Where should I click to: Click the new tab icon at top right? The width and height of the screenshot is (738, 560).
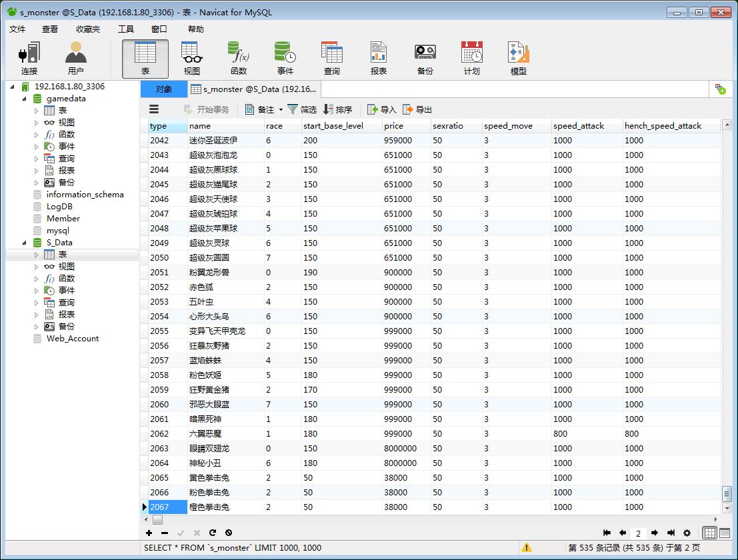[720, 89]
